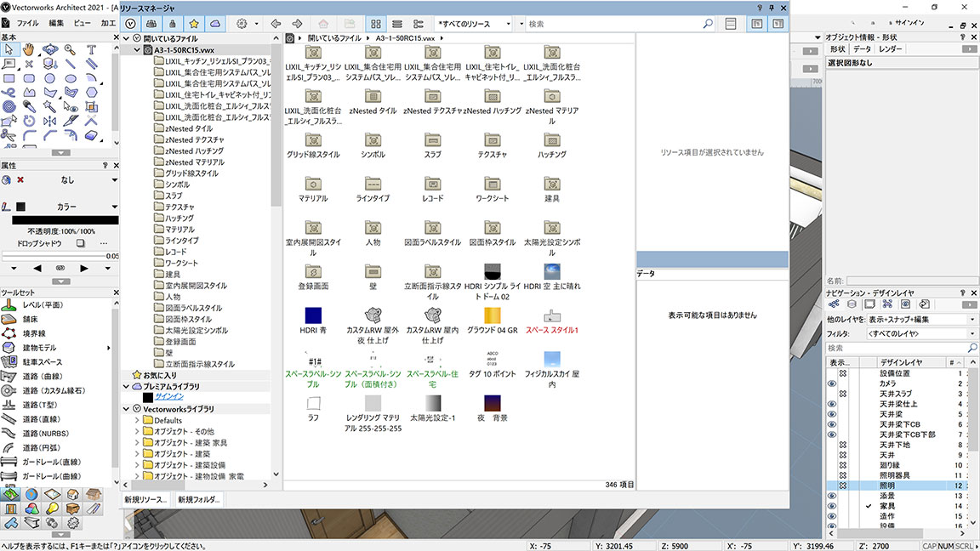980x551 pixels.
Task: Click the サインイン link under Premium Library
Action: tap(168, 397)
